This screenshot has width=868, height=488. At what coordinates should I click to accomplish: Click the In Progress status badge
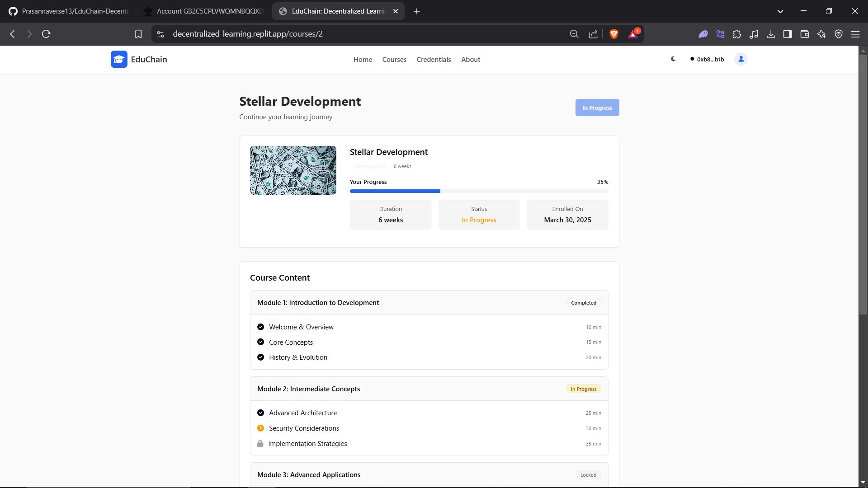(x=597, y=108)
